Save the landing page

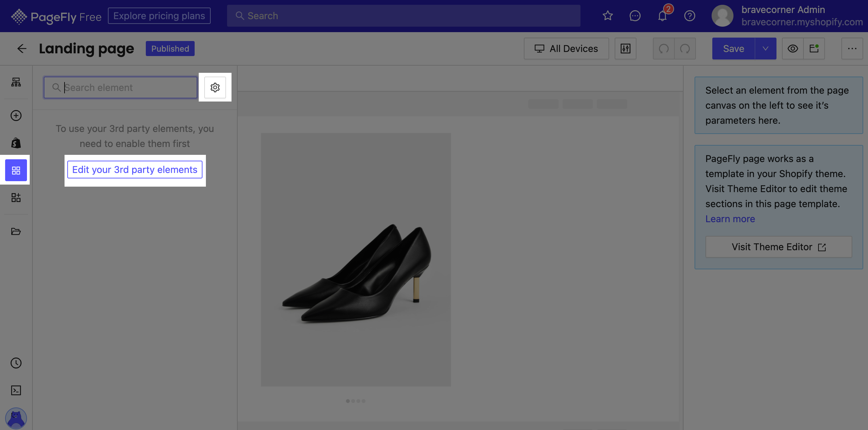[x=733, y=49]
